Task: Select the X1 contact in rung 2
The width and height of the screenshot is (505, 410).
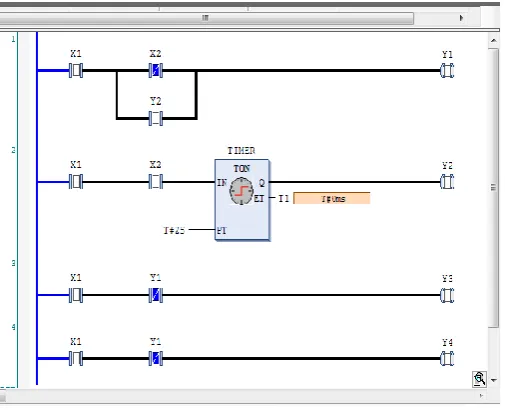Action: click(76, 182)
